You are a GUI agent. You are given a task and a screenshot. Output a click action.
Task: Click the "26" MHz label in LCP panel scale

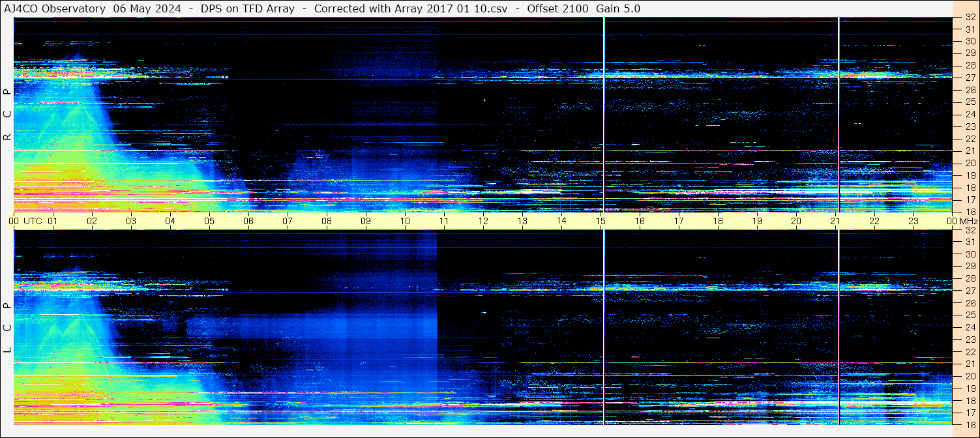click(970, 303)
